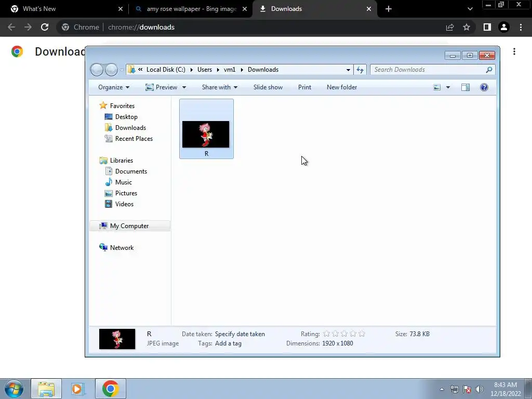Set rating to five stars

[x=362, y=334]
